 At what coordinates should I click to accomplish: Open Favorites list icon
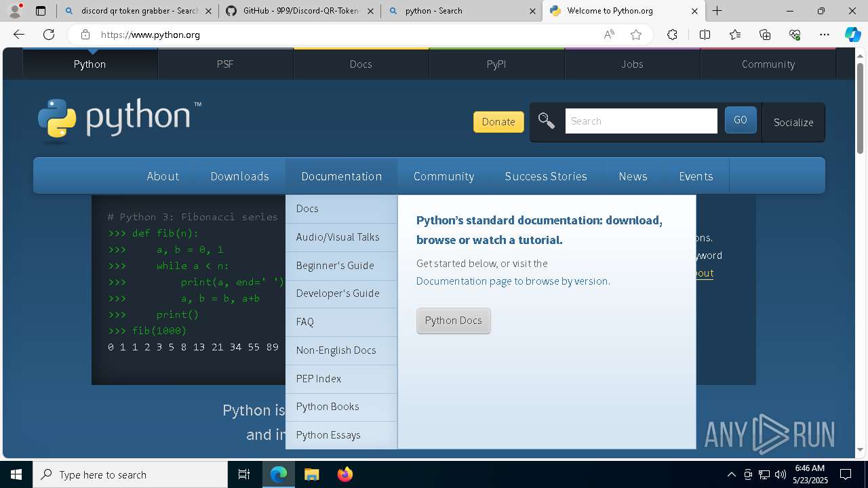(x=735, y=35)
